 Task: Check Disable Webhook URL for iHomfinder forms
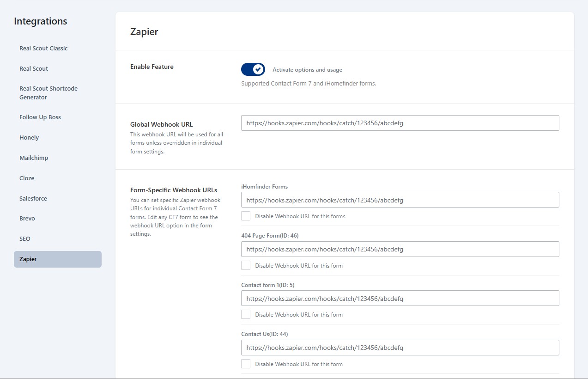246,216
